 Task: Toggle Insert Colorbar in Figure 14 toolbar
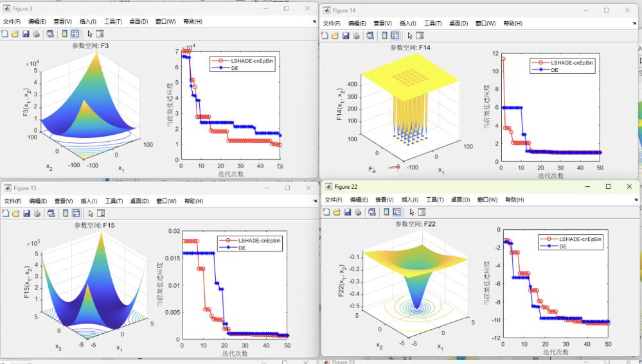pos(384,35)
